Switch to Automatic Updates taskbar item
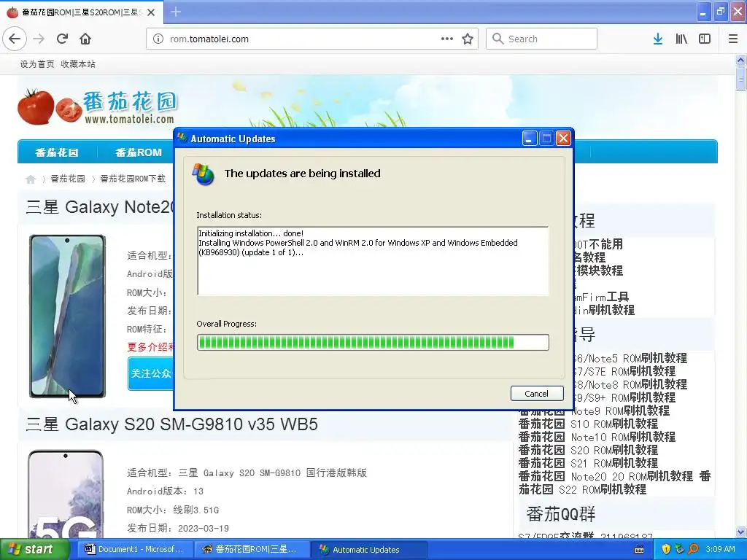747x560 pixels. coord(369,550)
